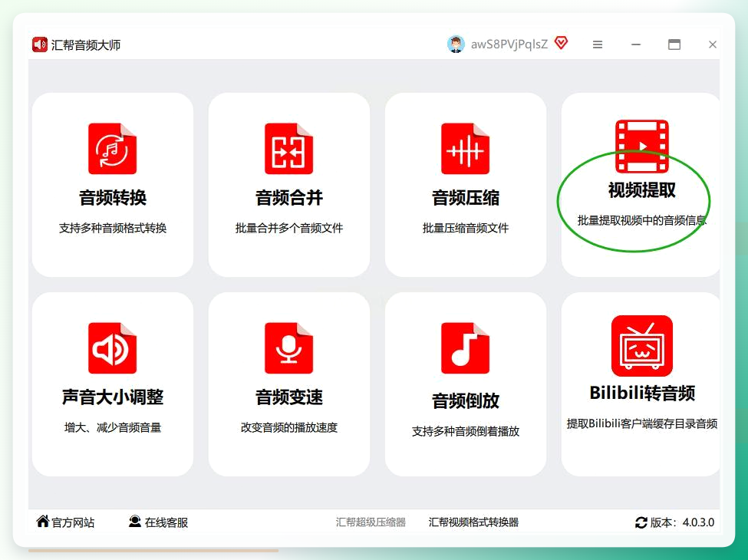Click the 声音大小调整 title text

point(113,397)
